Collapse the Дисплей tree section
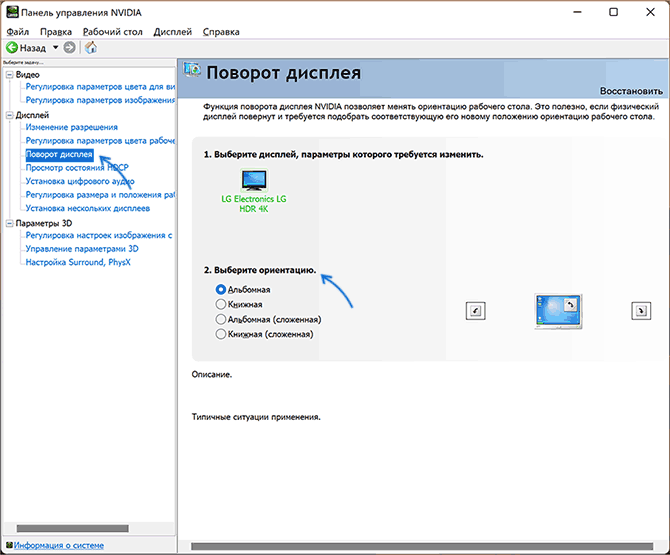The width and height of the screenshot is (670, 555). (x=9, y=115)
